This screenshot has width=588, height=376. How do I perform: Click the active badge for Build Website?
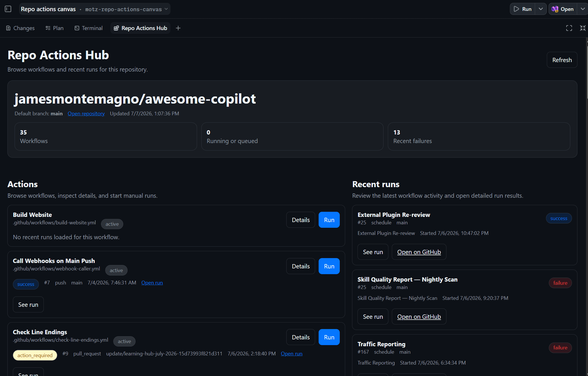tap(112, 224)
